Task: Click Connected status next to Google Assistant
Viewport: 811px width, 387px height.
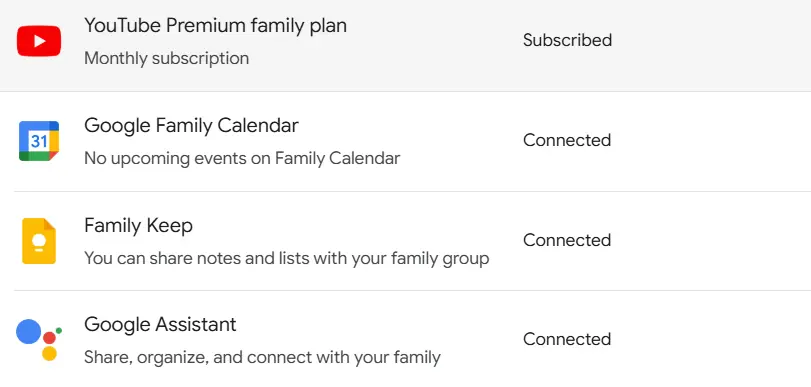Action: click(567, 339)
